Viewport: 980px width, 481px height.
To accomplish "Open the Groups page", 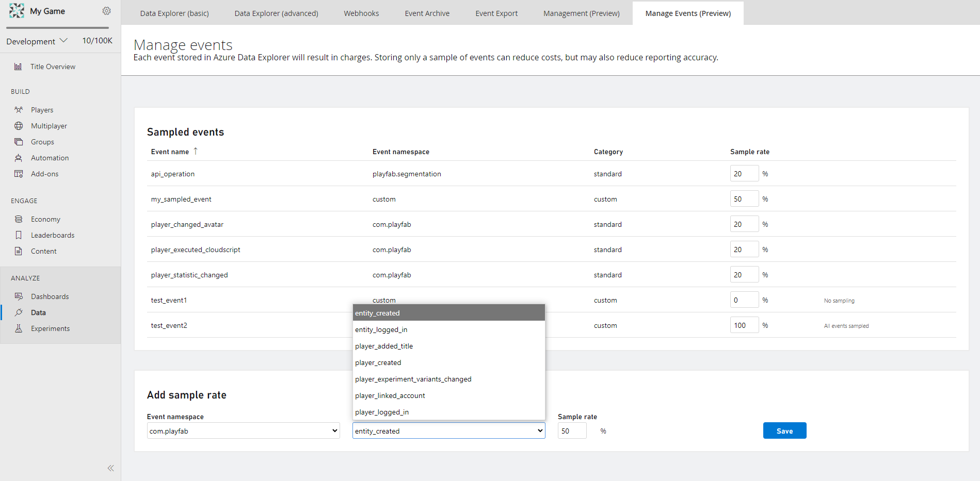I will click(42, 141).
